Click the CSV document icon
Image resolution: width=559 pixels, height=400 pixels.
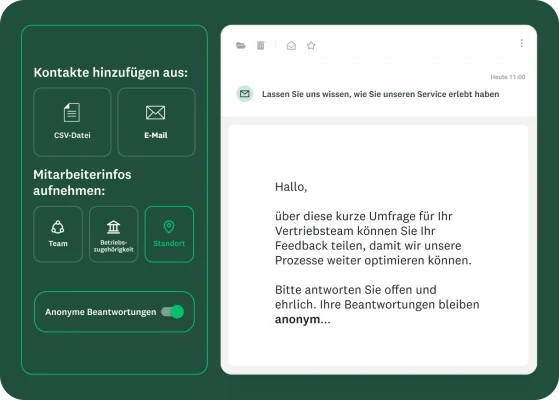pyautogui.click(x=72, y=113)
